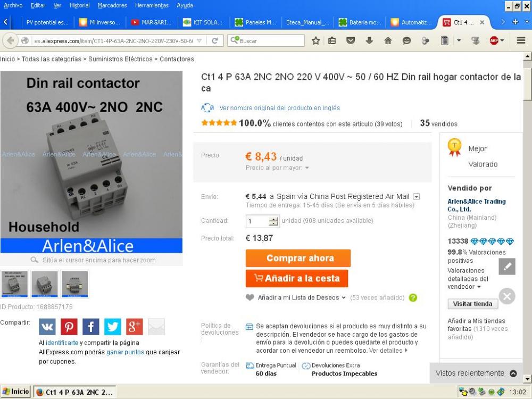Click the Adblock Plus ABP icon
532x399 pixels.
pyautogui.click(x=494, y=41)
